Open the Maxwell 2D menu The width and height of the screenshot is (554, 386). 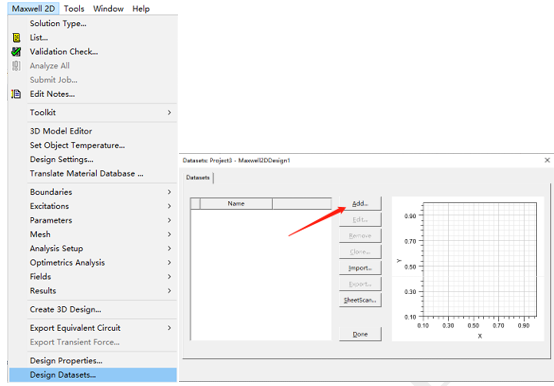tap(33, 8)
